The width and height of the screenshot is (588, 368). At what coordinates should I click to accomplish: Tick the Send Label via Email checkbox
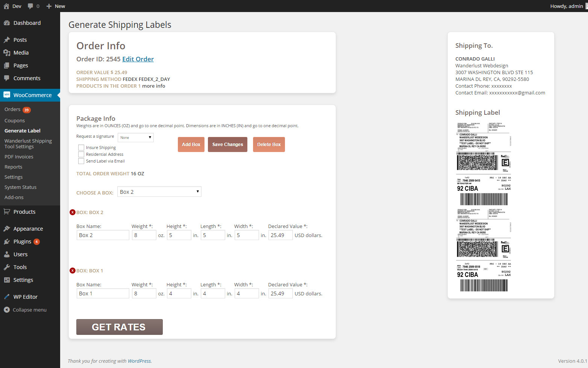81,161
